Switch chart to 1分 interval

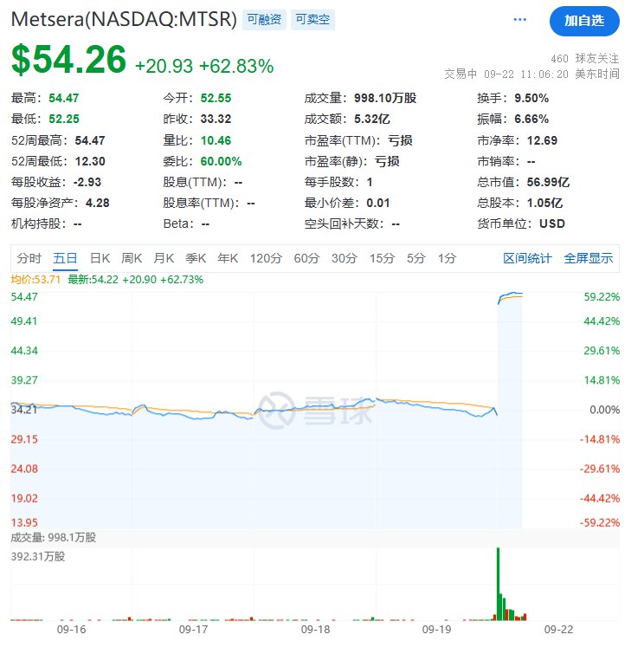pyautogui.click(x=447, y=259)
